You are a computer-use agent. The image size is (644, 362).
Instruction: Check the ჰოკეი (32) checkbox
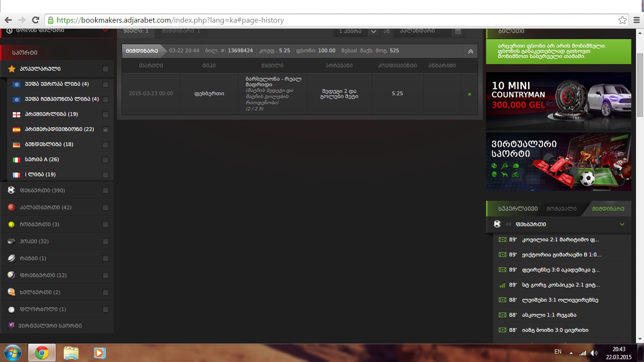(x=106, y=241)
